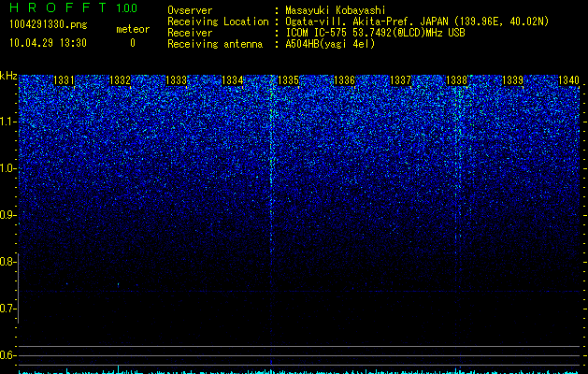Click the 0.9 frequency axis label
This screenshot has height=374, width=588.
7,215
